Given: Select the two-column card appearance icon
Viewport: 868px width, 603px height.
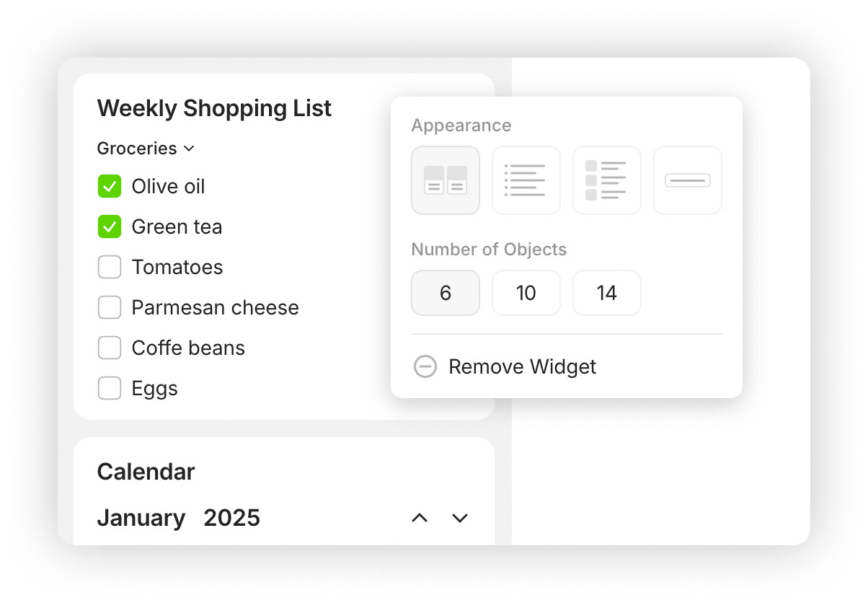Looking at the screenshot, I should pyautogui.click(x=446, y=180).
